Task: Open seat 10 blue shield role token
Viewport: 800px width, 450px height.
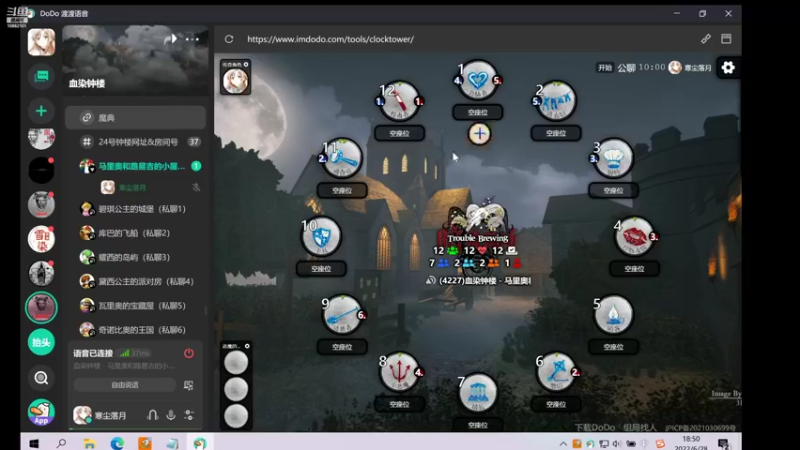Action: pyautogui.click(x=321, y=236)
